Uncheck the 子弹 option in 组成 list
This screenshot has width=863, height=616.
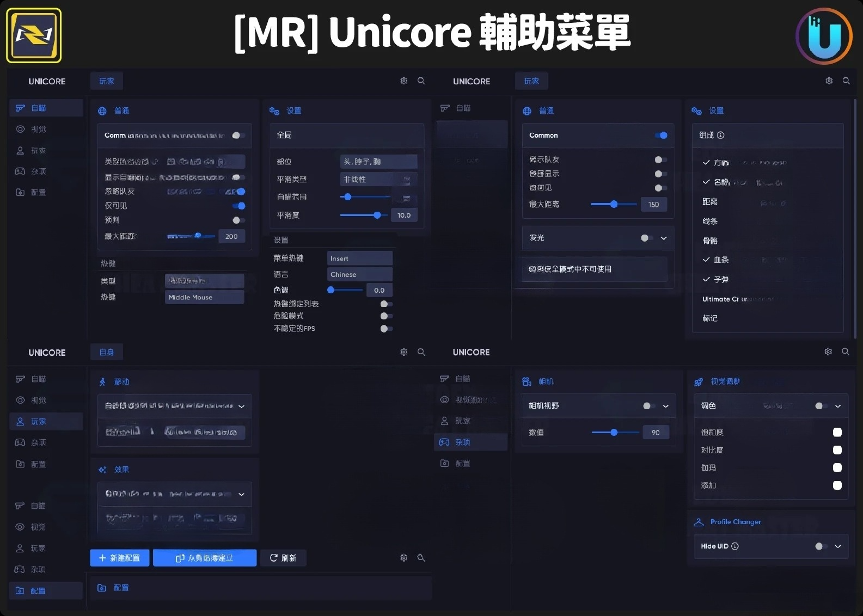(715, 280)
